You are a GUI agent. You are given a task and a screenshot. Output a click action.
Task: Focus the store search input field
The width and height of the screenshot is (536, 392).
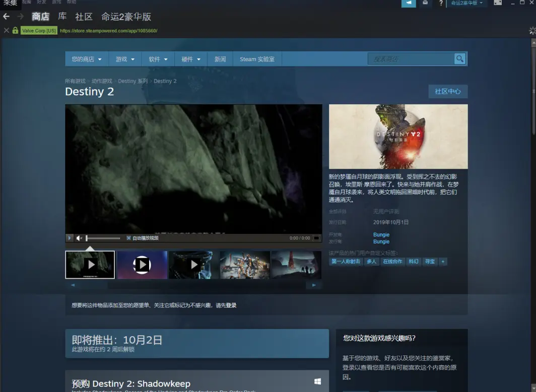click(x=411, y=59)
